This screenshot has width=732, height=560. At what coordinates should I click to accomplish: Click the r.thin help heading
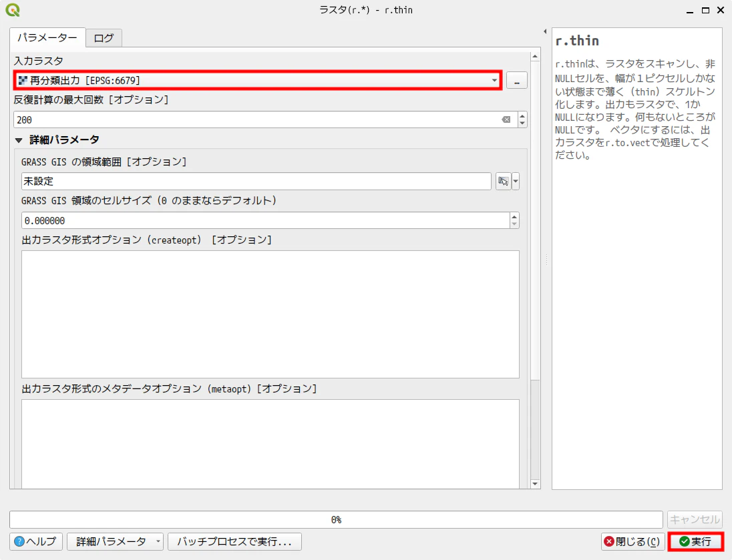pos(577,41)
